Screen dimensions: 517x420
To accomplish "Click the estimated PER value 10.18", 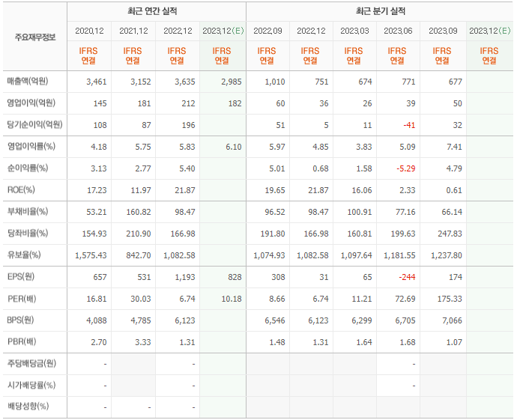I will click(x=232, y=299).
